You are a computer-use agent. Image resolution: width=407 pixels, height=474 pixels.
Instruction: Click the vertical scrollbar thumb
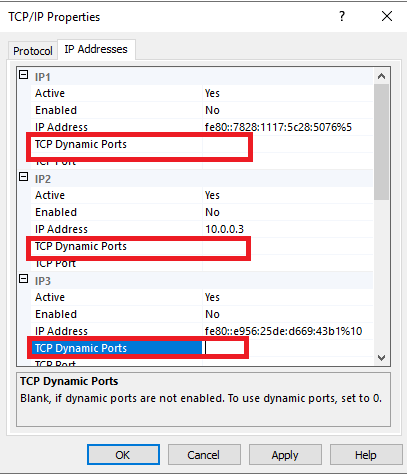pyautogui.click(x=381, y=142)
